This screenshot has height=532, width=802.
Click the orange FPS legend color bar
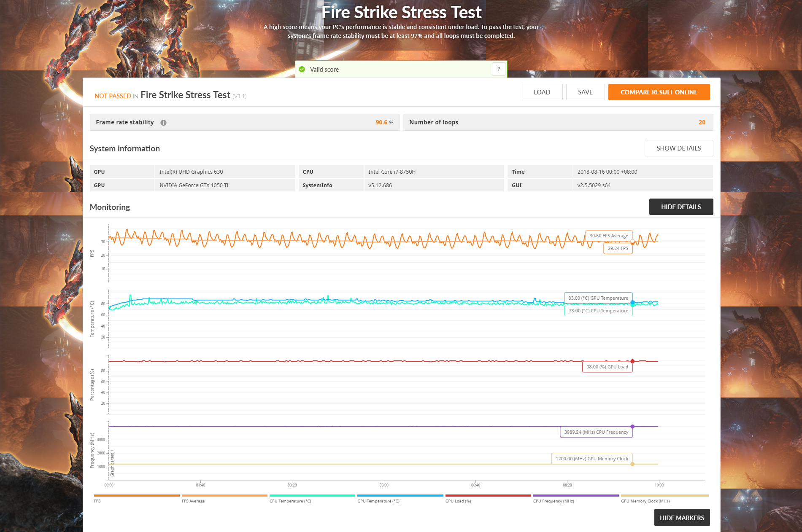point(137,496)
